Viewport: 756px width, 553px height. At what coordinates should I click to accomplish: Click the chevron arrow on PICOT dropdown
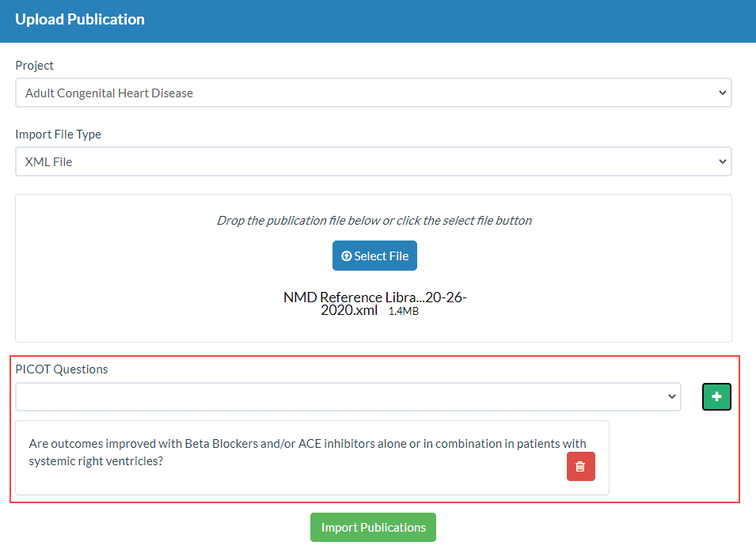point(671,396)
